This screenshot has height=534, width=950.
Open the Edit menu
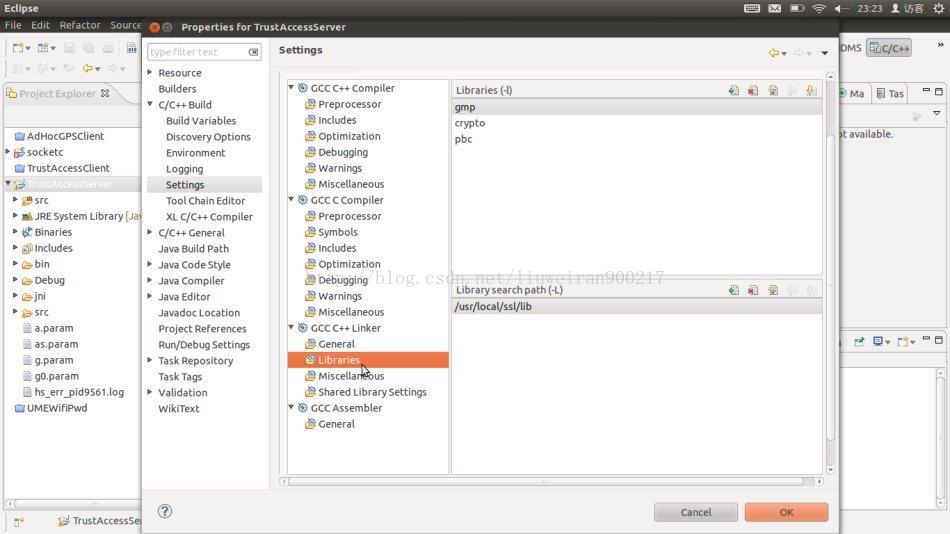tap(40, 25)
